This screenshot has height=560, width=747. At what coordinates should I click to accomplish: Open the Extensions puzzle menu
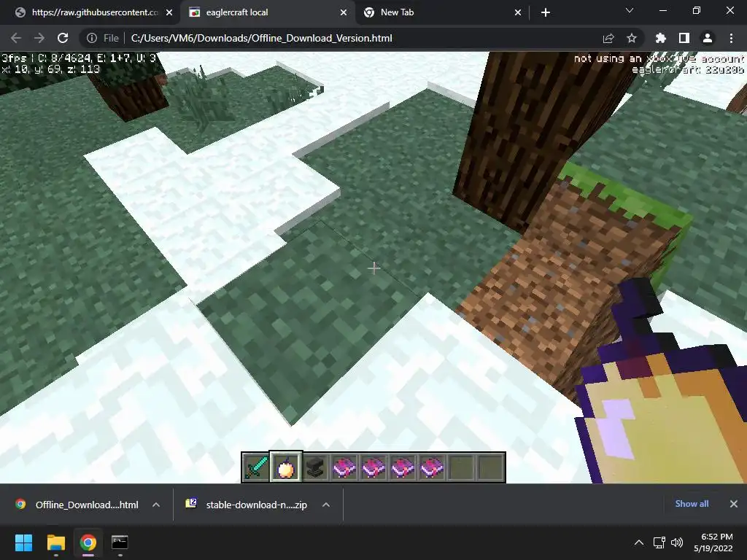pos(661,38)
